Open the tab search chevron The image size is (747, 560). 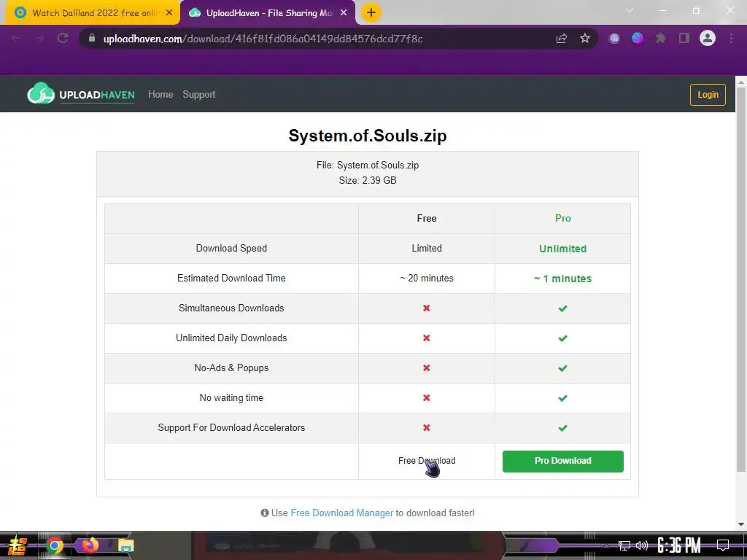(x=630, y=10)
